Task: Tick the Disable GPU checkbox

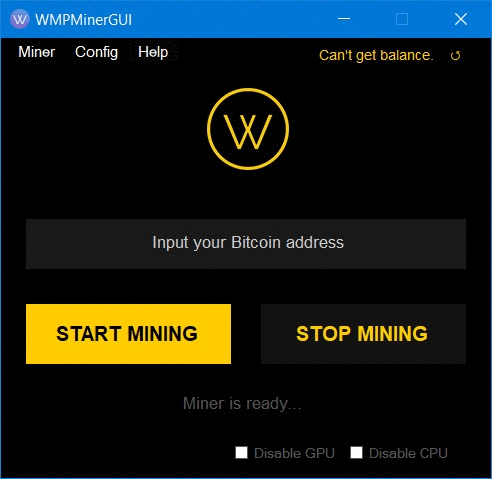Action: click(x=241, y=453)
